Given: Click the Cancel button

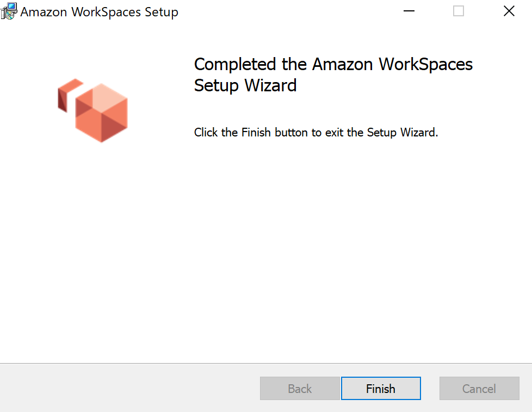Looking at the screenshot, I should 479,388.
